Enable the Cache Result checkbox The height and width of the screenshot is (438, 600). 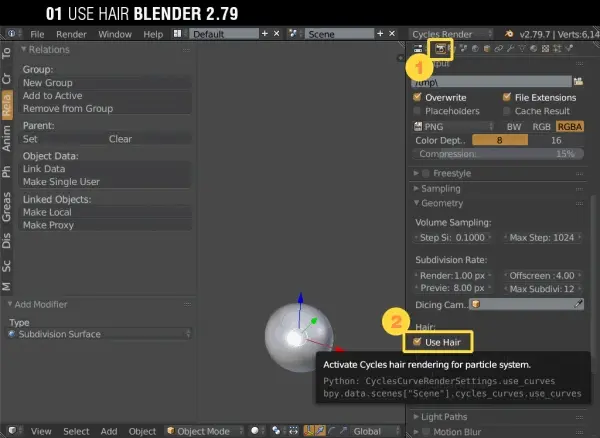[507, 111]
